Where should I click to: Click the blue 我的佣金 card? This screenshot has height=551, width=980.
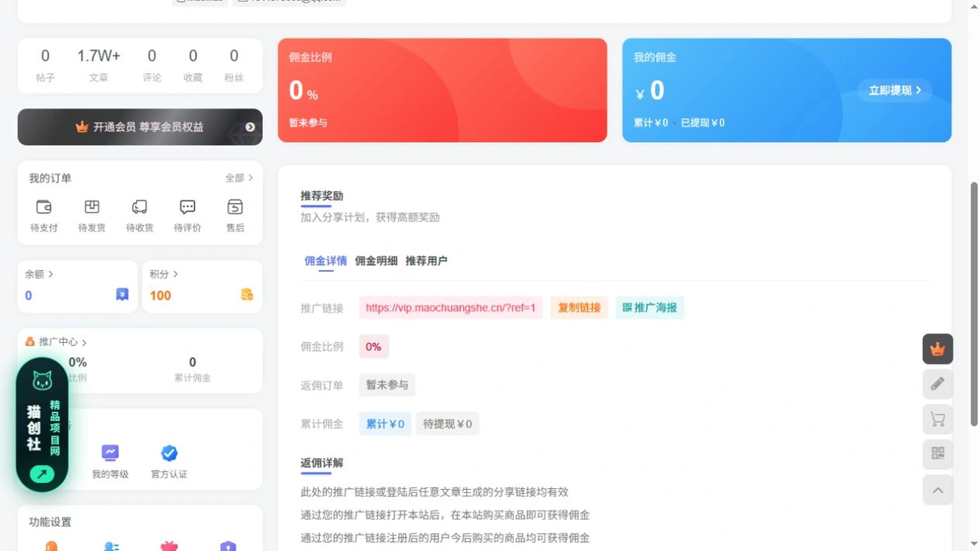(x=787, y=91)
